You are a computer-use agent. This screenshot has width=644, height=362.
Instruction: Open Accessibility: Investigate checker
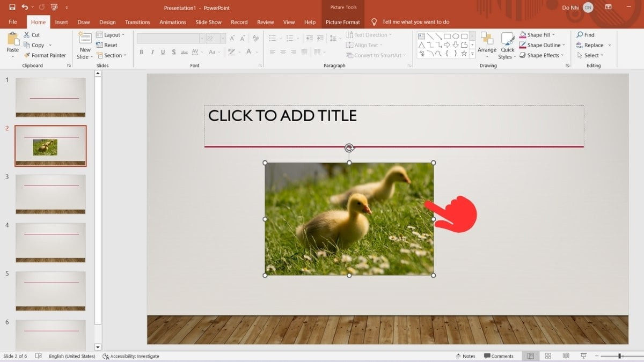(131, 356)
